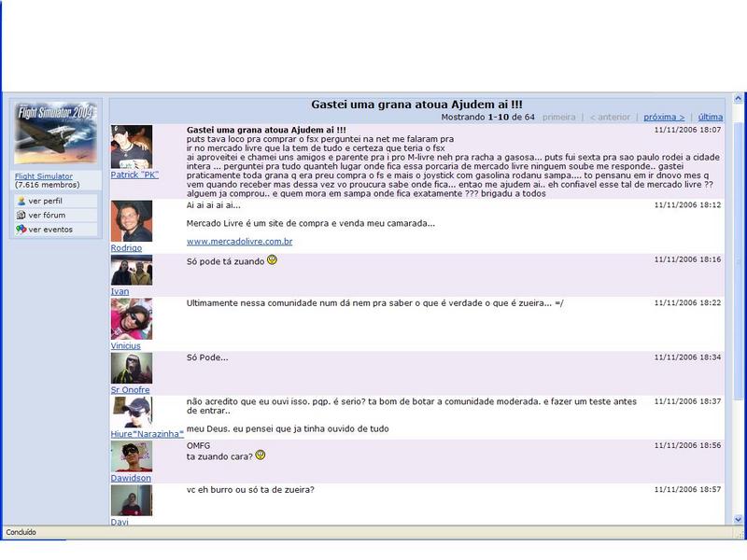Click the timestamp 11/11/2006 18:12
Screen dimensions: 747x560
[x=687, y=204]
